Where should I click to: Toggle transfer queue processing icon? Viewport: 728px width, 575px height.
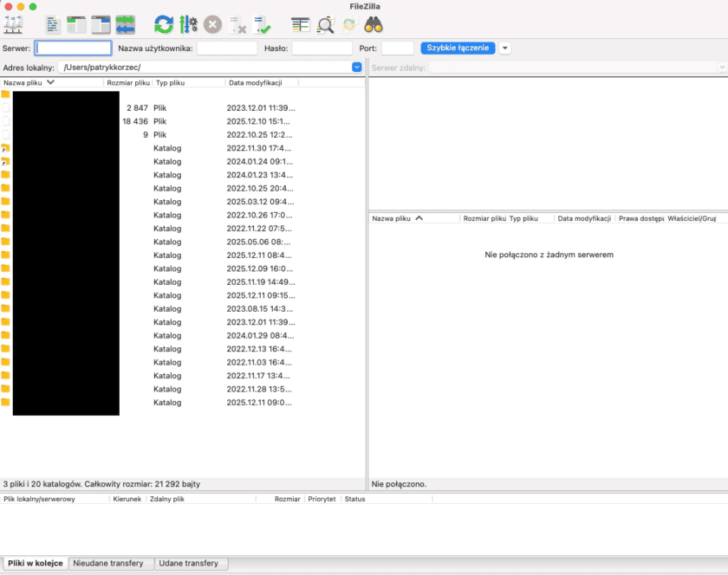[188, 24]
